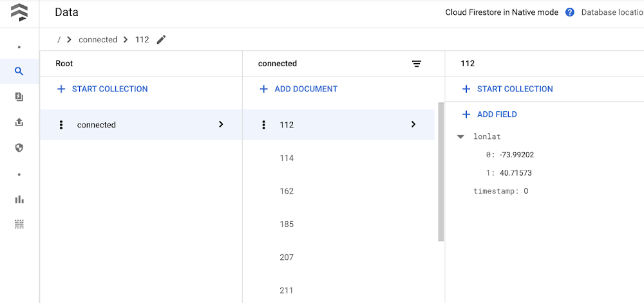Click the pencil edit path icon
This screenshot has width=644, height=303.
tap(161, 40)
